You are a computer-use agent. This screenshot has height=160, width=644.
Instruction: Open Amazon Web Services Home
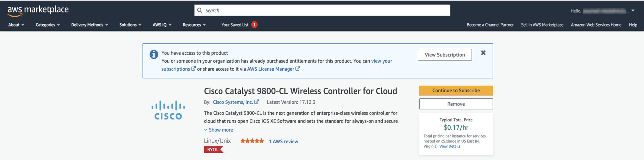(x=596, y=25)
